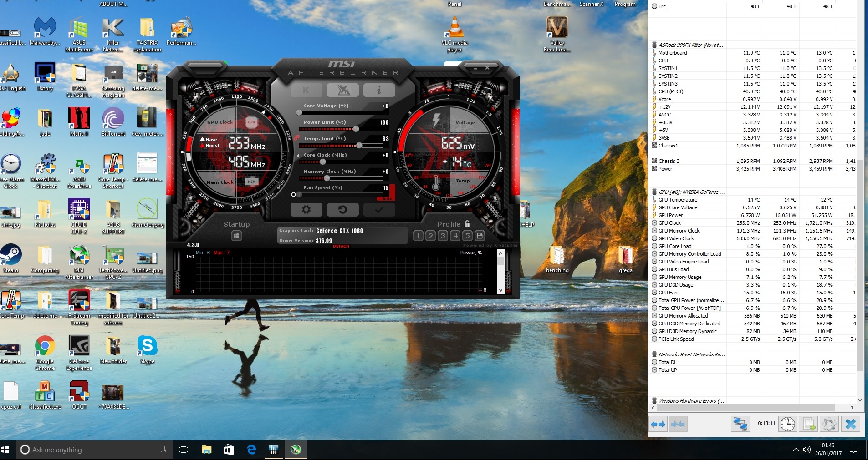Click the Kombustor K button
Viewport: 868px width, 460px height.
click(x=306, y=90)
